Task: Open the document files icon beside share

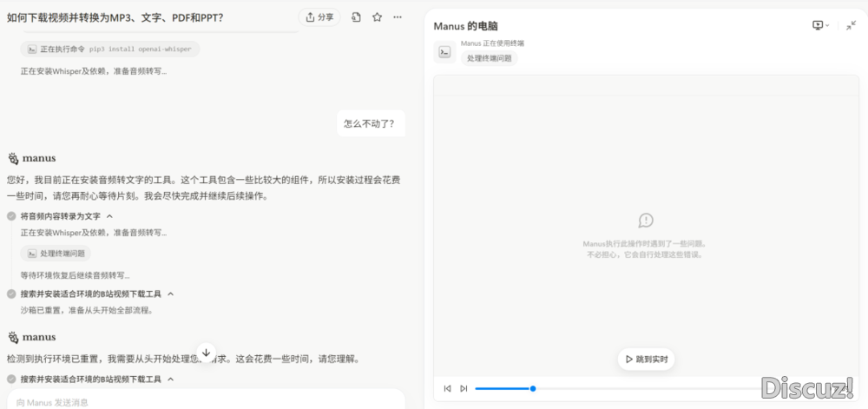Action: (356, 17)
